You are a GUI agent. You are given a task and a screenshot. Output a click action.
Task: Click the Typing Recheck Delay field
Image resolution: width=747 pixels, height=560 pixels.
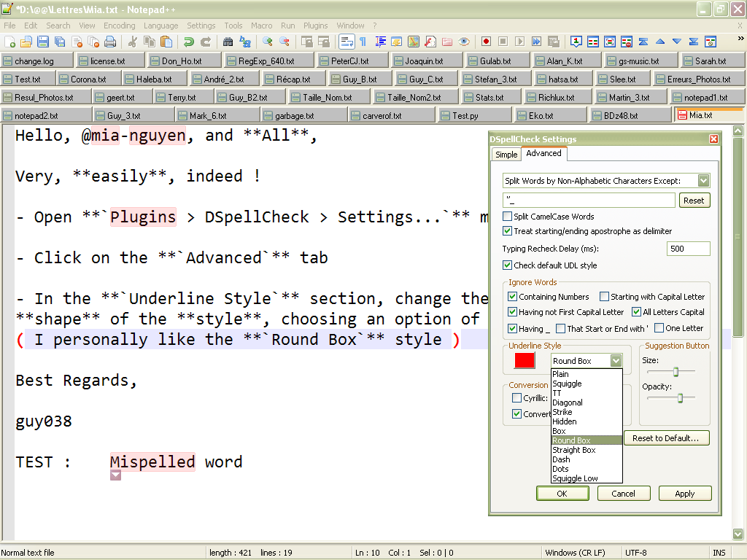[688, 249]
